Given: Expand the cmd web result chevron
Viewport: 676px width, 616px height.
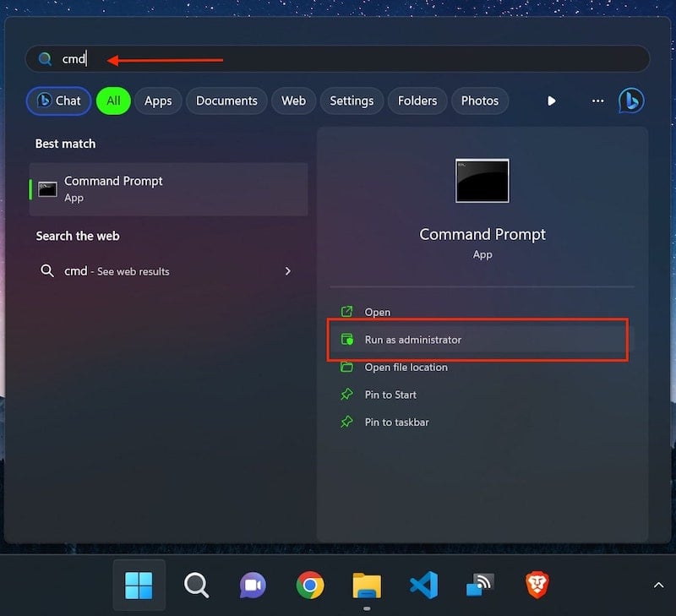Looking at the screenshot, I should click(287, 271).
